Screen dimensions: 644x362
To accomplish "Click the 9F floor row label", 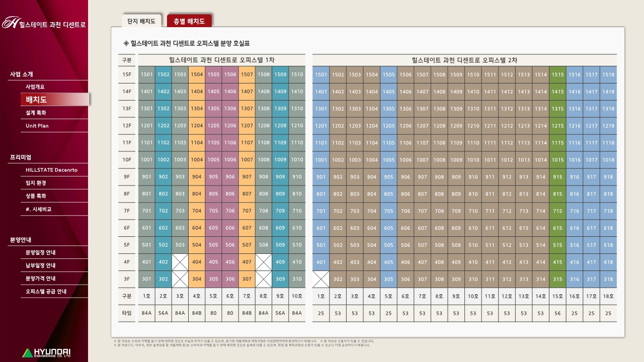I will pyautogui.click(x=127, y=177).
